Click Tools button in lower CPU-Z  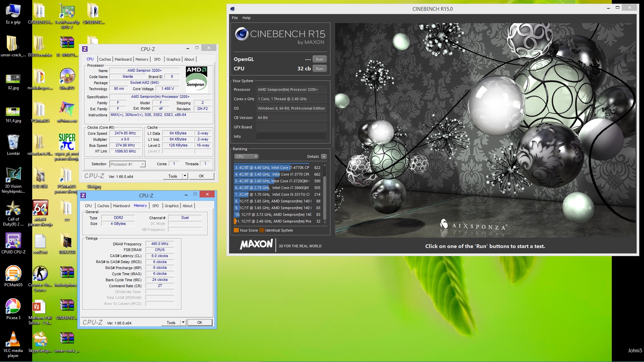tap(171, 322)
